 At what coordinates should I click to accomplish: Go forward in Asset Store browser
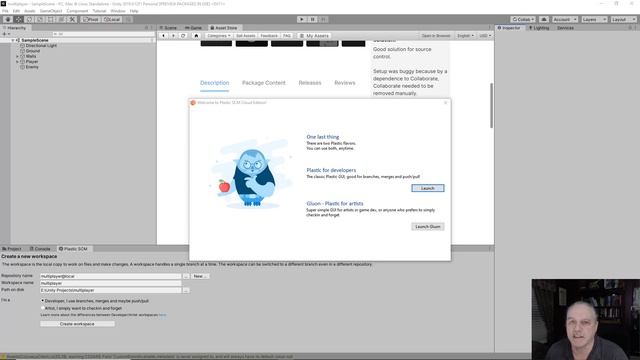click(173, 36)
